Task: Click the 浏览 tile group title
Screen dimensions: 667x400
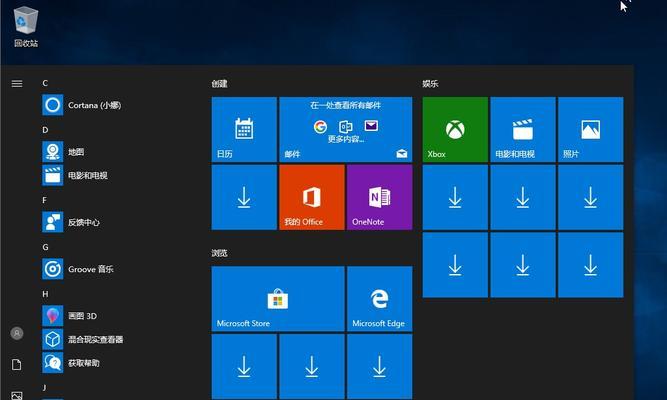Action: pyautogui.click(x=219, y=253)
